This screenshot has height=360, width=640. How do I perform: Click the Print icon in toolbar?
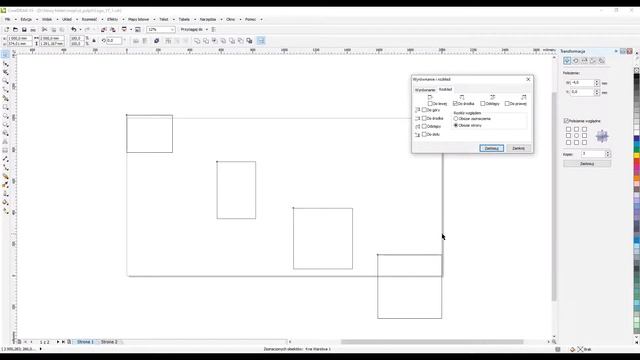pyautogui.click(x=33, y=29)
